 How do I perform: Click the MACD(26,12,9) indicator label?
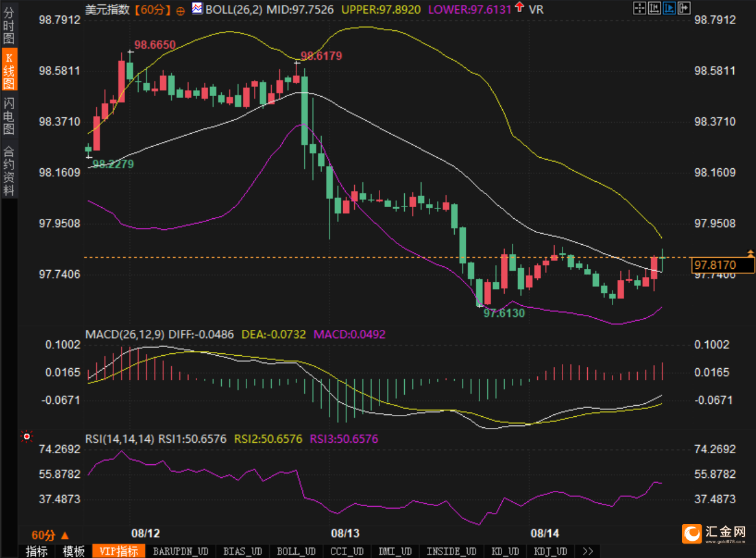pos(125,334)
